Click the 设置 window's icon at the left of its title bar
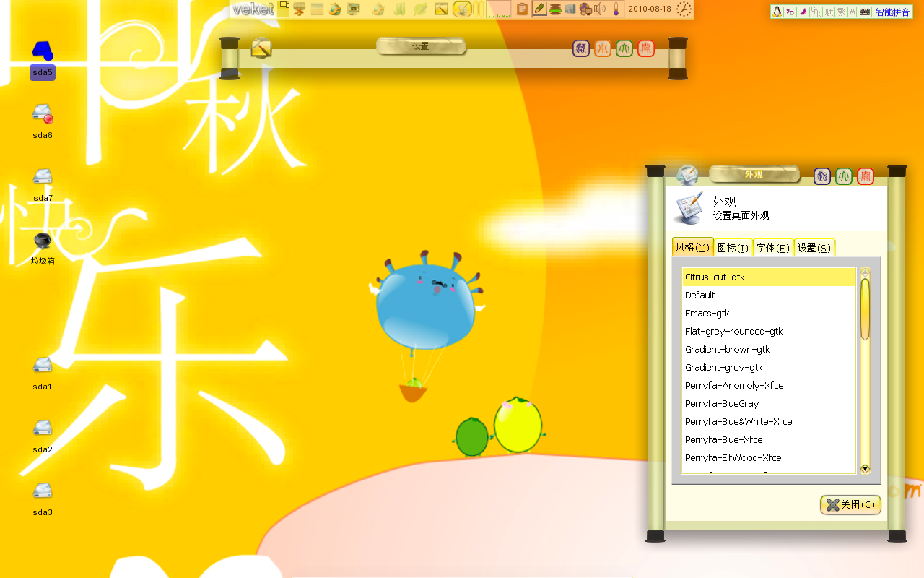The width and height of the screenshot is (924, 578). [x=261, y=48]
